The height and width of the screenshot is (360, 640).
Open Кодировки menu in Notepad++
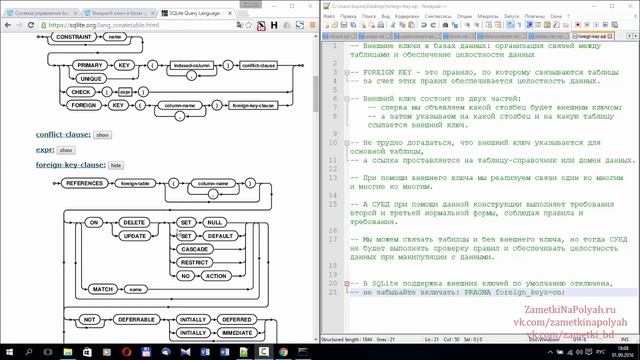click(407, 16)
